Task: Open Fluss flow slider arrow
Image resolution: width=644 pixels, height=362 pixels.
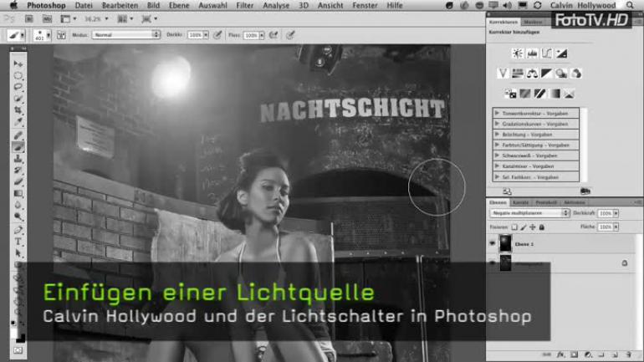Action: (262, 35)
